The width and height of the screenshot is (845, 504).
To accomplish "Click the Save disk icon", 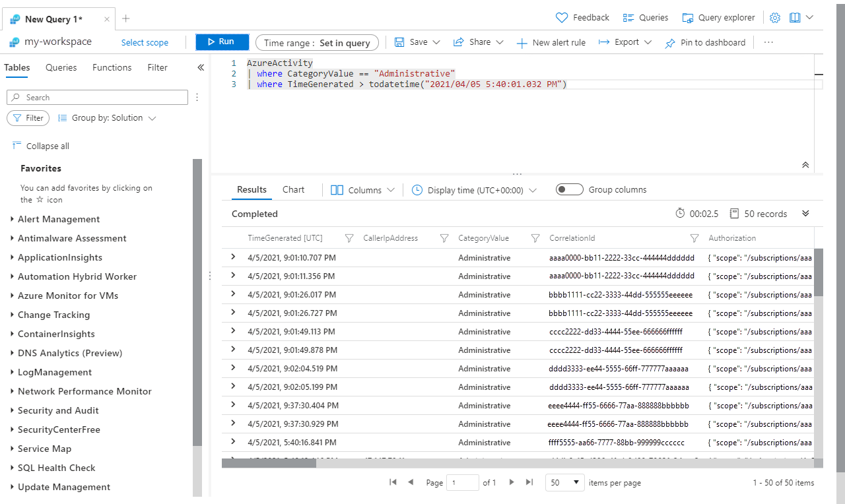I will [399, 42].
